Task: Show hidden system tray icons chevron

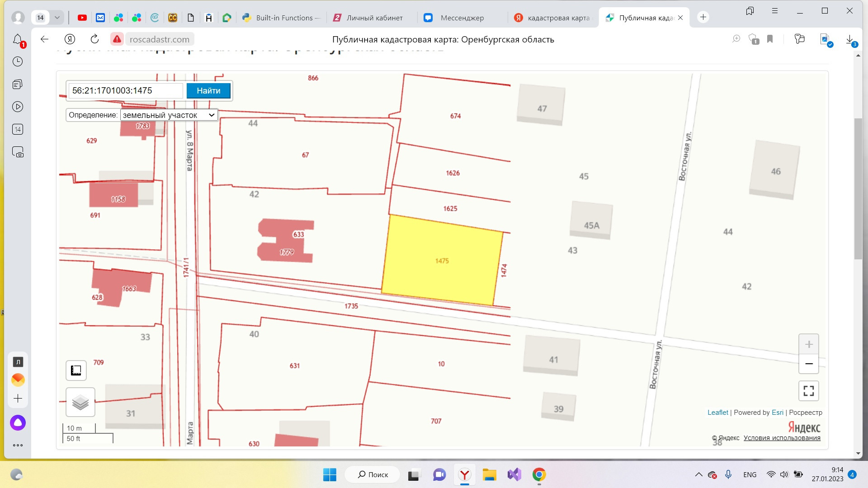Action: 698,474
